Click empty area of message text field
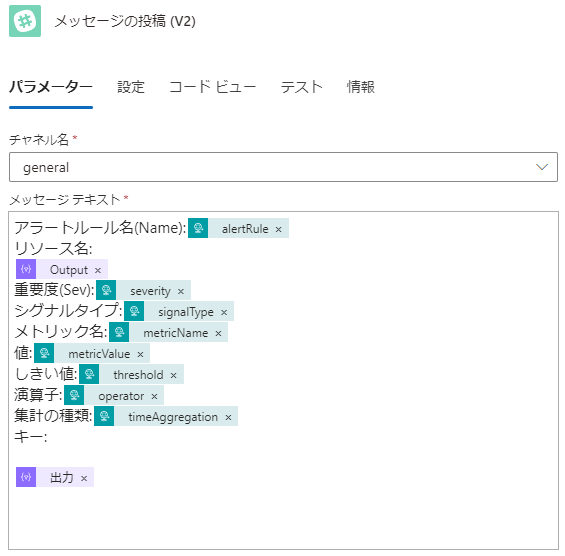 pyautogui.click(x=324, y=512)
